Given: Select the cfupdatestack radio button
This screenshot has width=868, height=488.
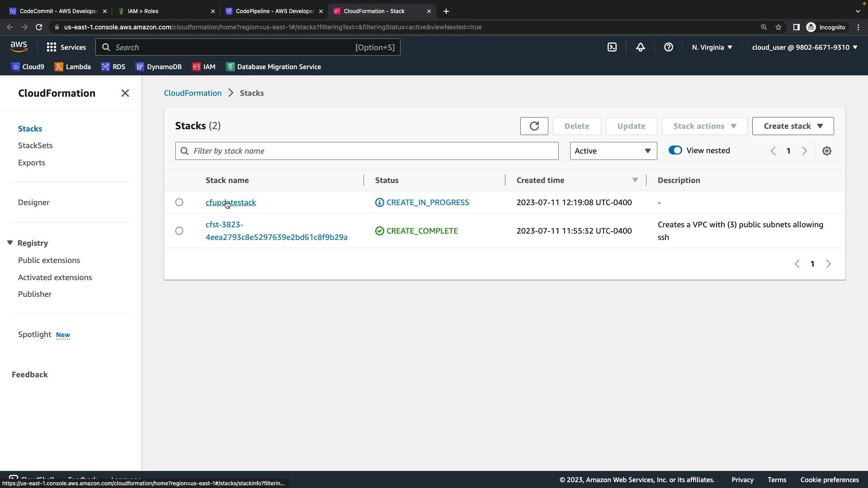Looking at the screenshot, I should click(x=179, y=202).
